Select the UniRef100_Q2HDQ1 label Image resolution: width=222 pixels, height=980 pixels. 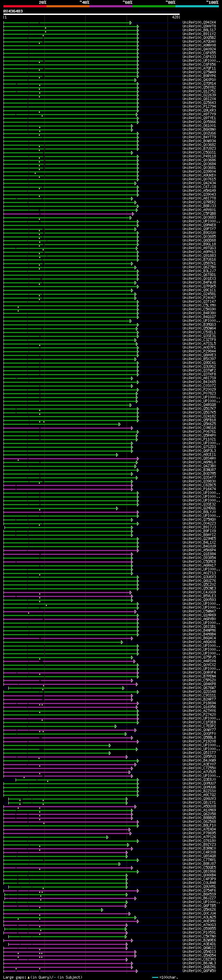[x=199, y=508]
